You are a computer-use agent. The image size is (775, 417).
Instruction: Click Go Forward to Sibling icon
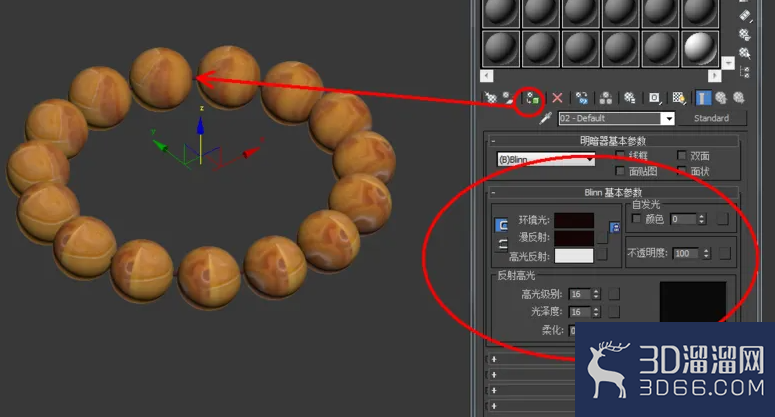(x=738, y=98)
